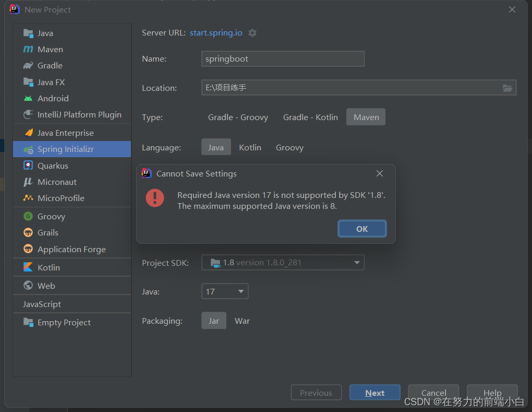Open the Java version dropdown
This screenshot has height=412, width=532.
(225, 291)
